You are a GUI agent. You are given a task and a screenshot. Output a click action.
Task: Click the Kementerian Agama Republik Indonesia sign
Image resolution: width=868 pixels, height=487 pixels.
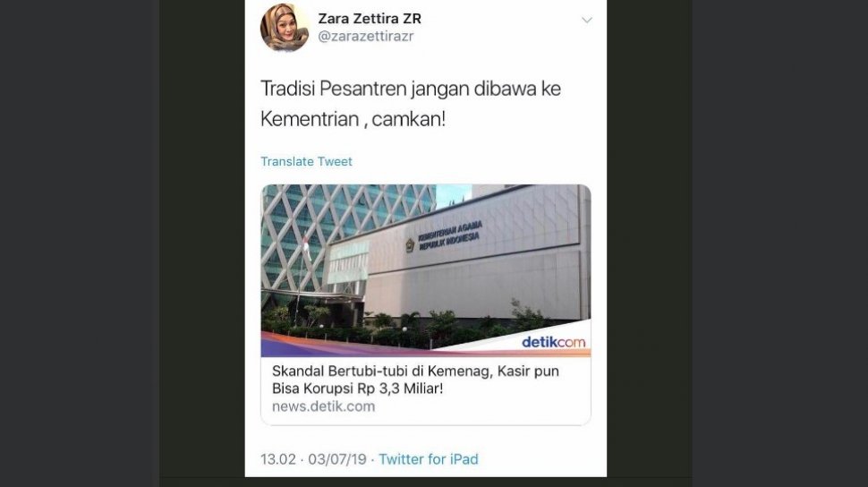click(449, 235)
